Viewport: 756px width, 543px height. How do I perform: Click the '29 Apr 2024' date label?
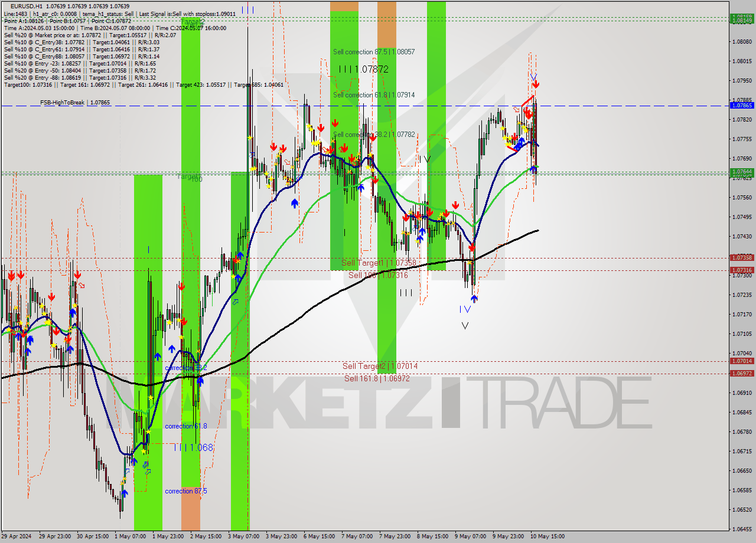point(17,537)
